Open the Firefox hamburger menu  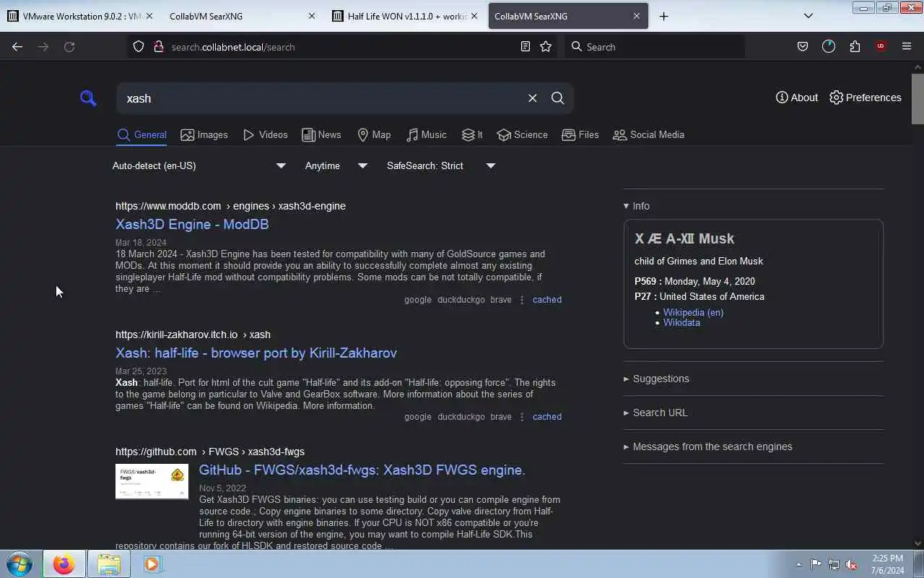click(x=907, y=46)
